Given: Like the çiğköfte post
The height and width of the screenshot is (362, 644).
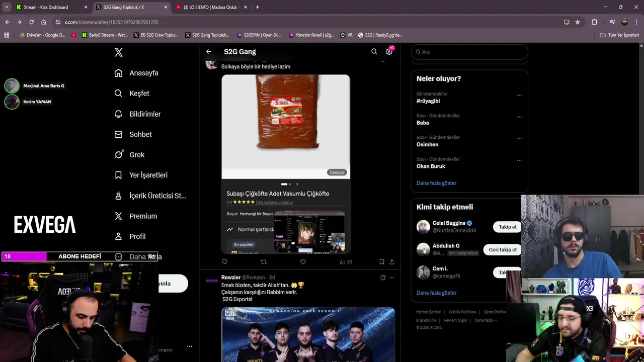Looking at the screenshot, I should point(303,261).
